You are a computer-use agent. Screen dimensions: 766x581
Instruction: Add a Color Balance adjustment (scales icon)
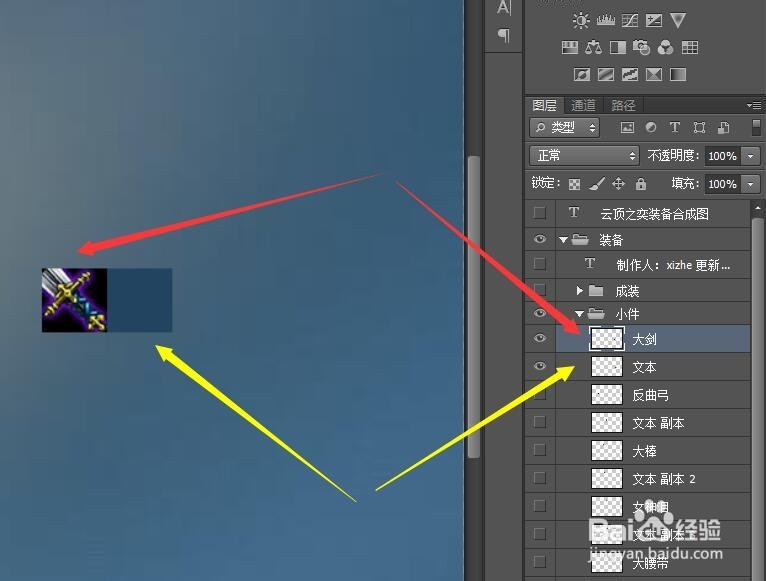pyautogui.click(x=594, y=47)
